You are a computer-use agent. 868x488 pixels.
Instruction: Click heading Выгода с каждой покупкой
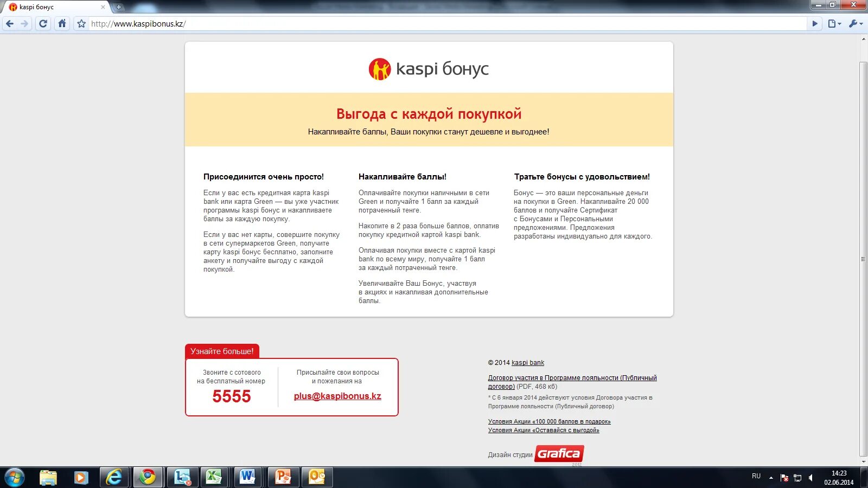point(429,114)
